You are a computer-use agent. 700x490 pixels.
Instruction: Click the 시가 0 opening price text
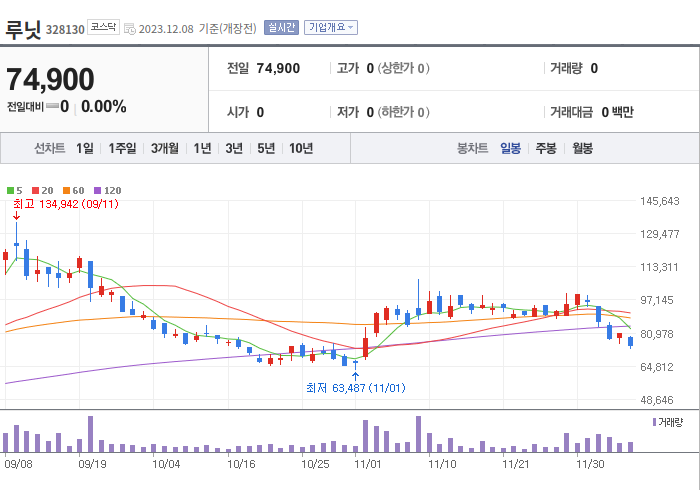245,112
